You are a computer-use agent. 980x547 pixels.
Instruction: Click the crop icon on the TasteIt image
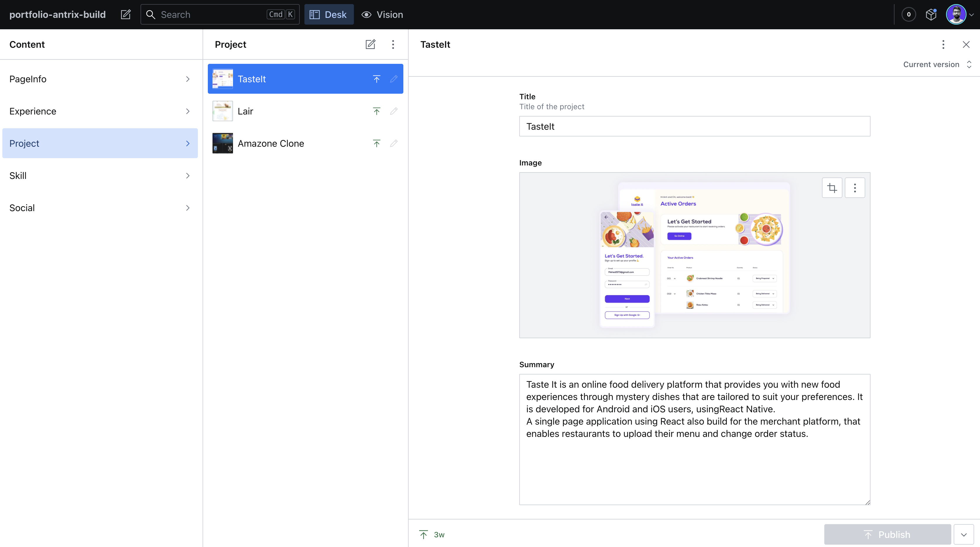coord(832,188)
